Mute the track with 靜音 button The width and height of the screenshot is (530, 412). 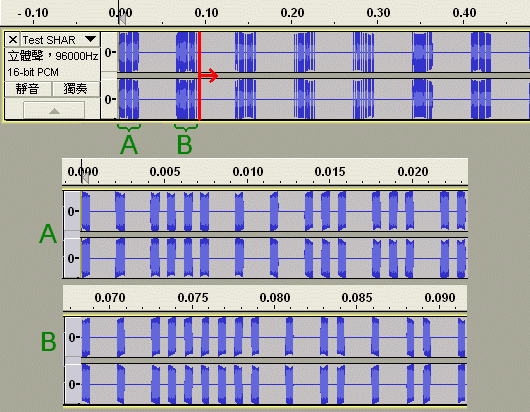pyautogui.click(x=28, y=89)
